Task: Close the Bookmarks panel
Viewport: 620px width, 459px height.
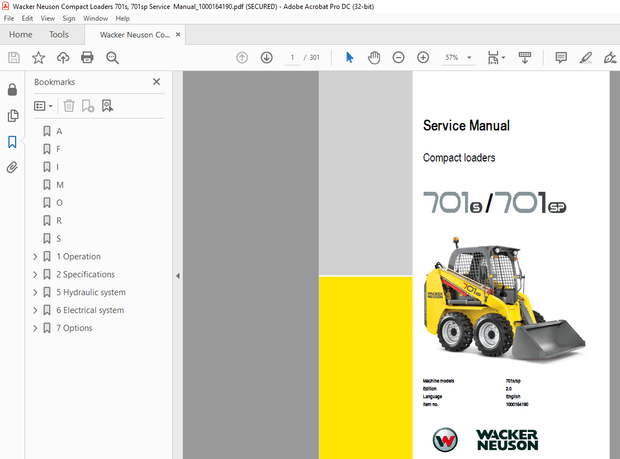Action: click(157, 81)
